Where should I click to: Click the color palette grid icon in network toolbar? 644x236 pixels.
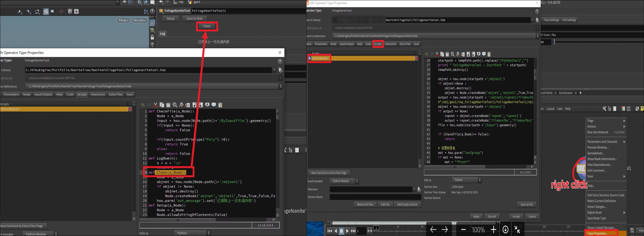pyautogui.click(x=623, y=108)
